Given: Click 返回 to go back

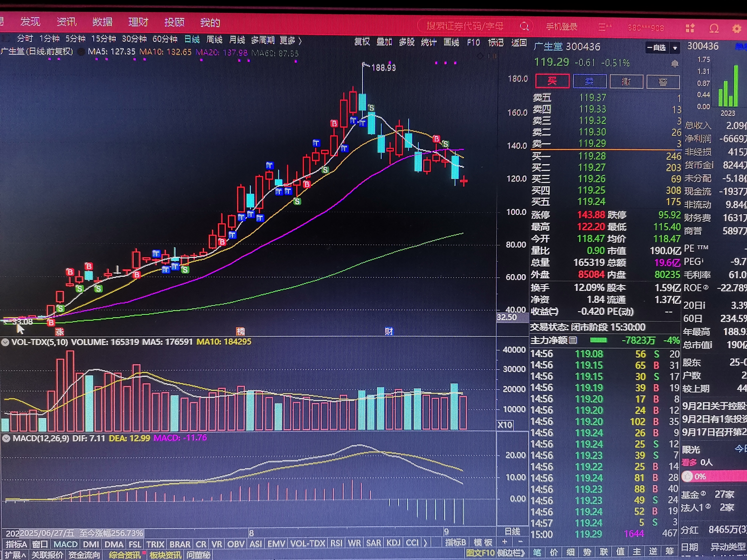Looking at the screenshot, I should [x=519, y=43].
